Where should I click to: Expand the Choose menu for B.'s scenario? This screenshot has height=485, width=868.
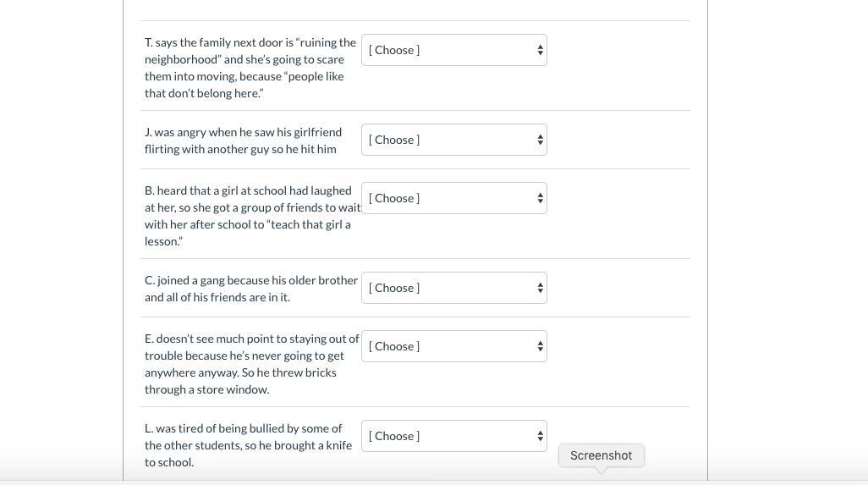pos(453,198)
